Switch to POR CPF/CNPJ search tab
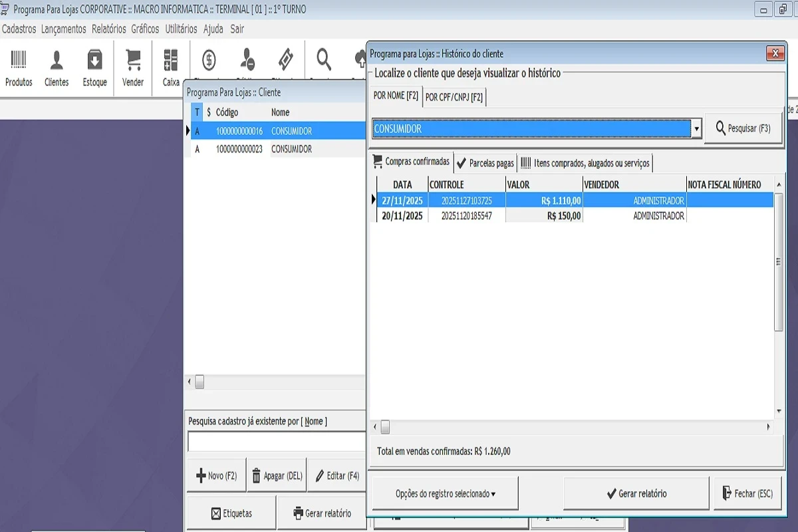Screen dimensions: 798x532 click(x=454, y=97)
